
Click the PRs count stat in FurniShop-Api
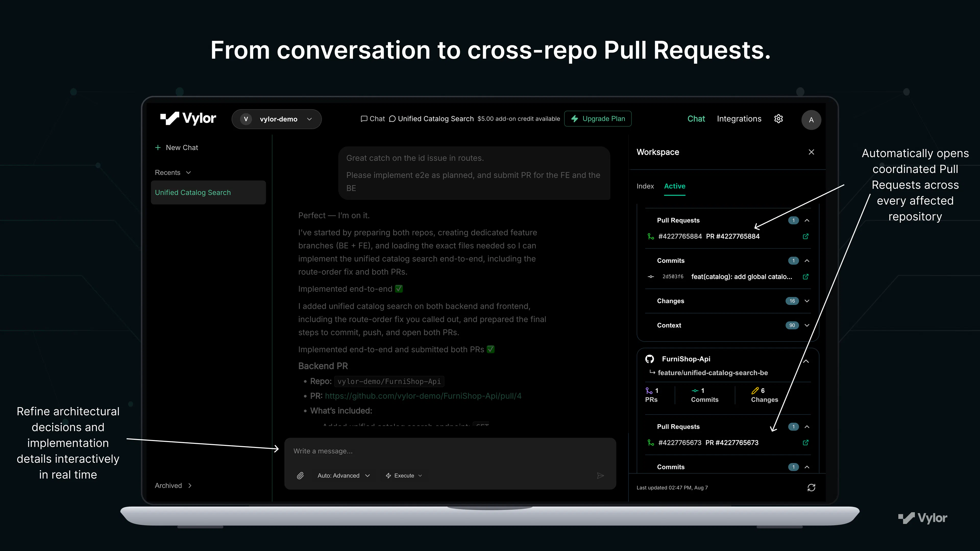coord(652,395)
